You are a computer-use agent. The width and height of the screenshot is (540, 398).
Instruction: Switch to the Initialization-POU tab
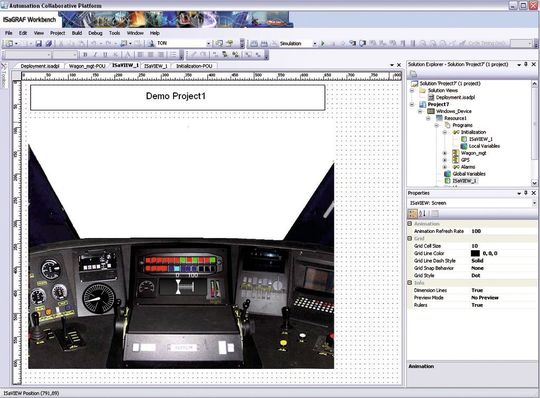click(x=194, y=66)
